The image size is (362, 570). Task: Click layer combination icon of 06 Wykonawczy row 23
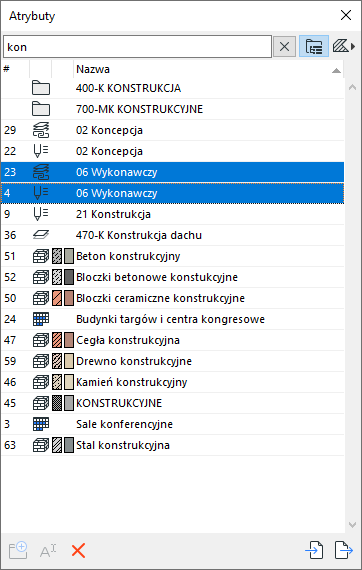tap(41, 172)
